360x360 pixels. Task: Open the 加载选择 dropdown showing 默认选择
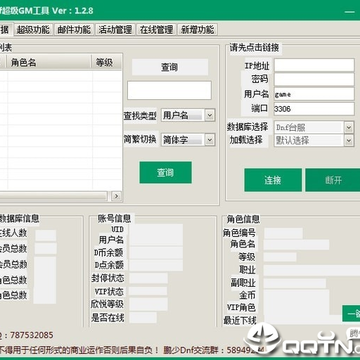coord(314,140)
